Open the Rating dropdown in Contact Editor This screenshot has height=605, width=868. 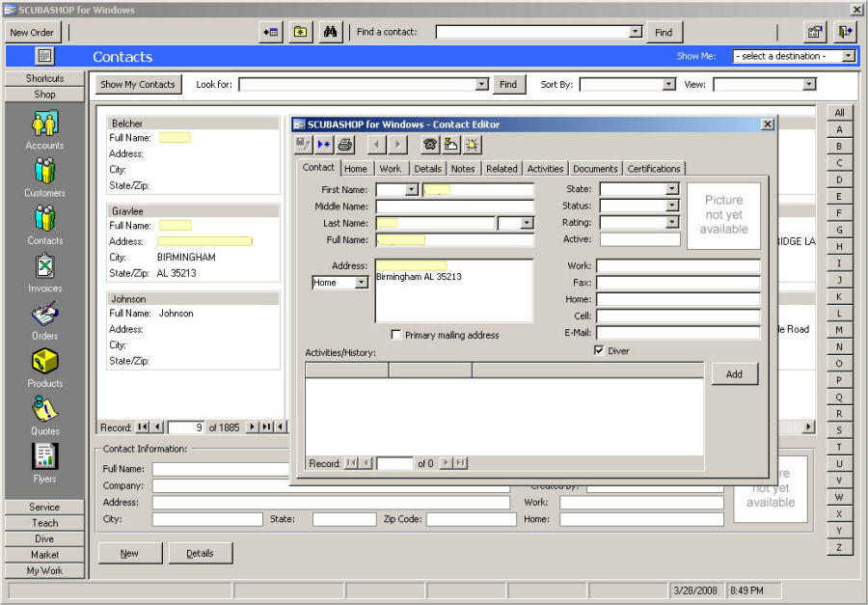coord(672,222)
